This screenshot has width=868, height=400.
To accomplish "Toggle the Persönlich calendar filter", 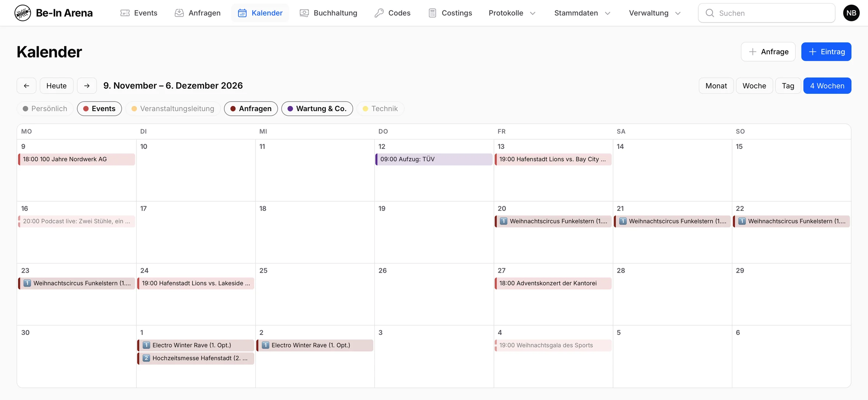I will pos(45,109).
